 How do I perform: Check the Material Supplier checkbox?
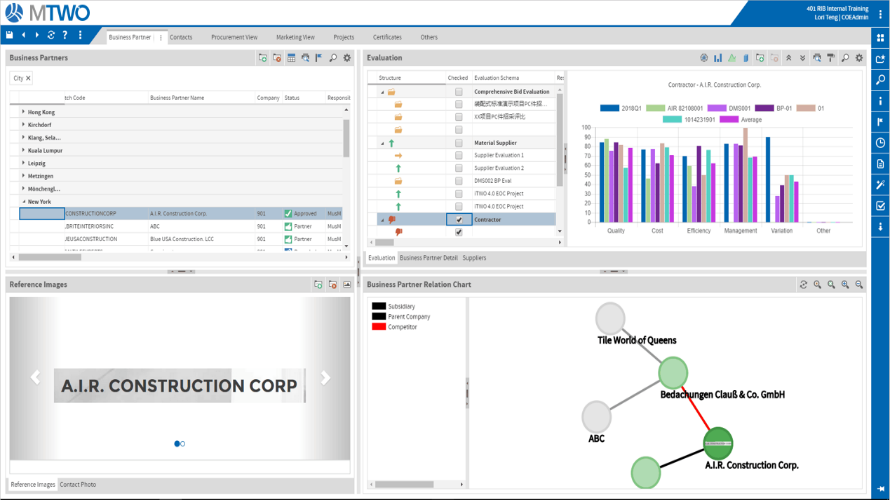[x=459, y=143]
